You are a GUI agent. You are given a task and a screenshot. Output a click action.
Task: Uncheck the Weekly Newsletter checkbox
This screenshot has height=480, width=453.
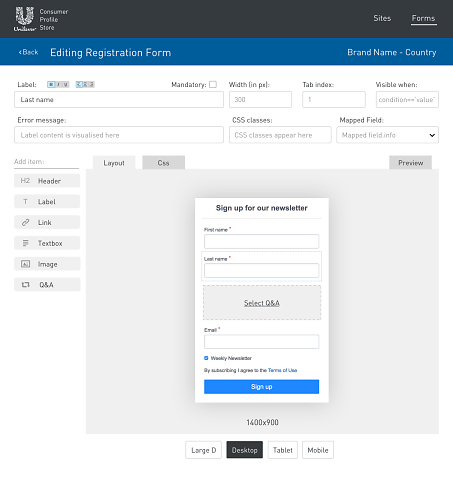tap(206, 358)
